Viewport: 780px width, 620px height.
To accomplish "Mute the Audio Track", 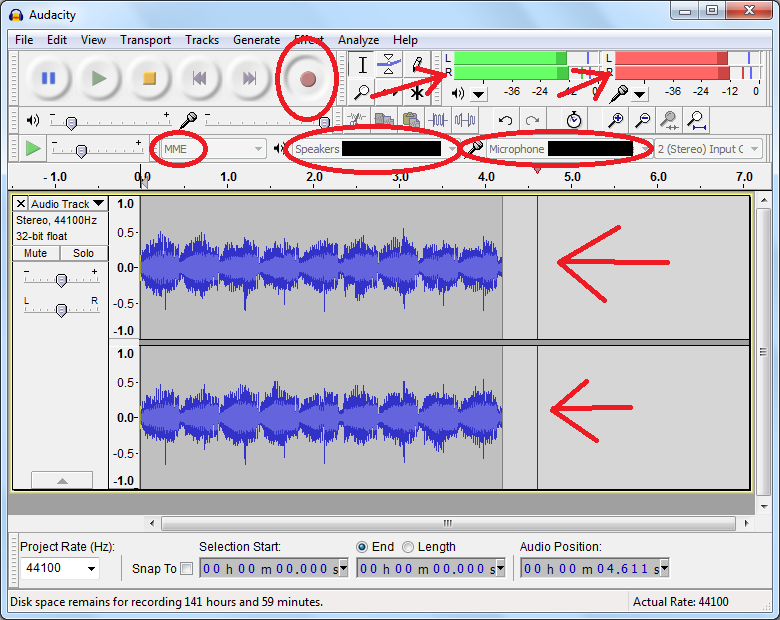I will (36, 253).
